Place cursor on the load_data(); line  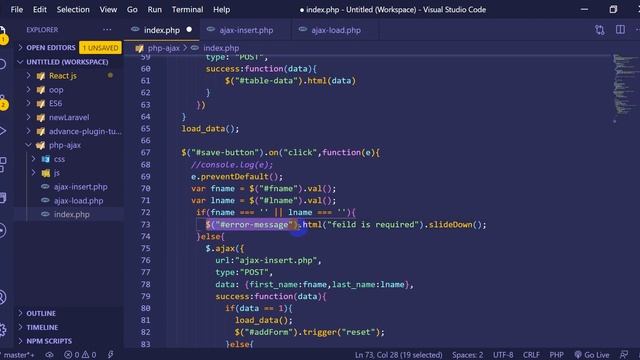pos(210,129)
